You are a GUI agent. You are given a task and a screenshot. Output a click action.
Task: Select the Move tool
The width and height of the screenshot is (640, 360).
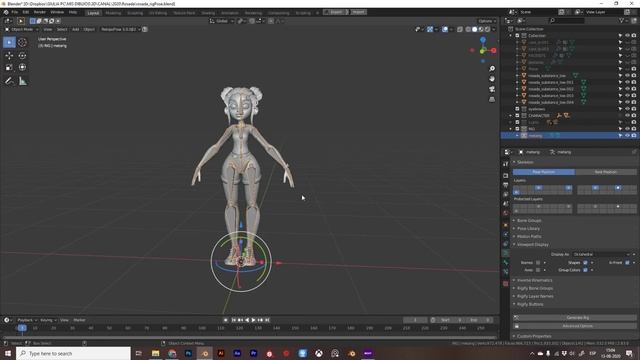[x=9, y=56]
